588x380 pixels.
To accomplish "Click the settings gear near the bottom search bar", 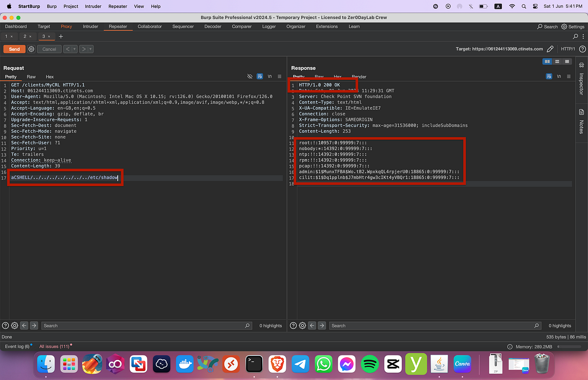I will pyautogui.click(x=14, y=325).
